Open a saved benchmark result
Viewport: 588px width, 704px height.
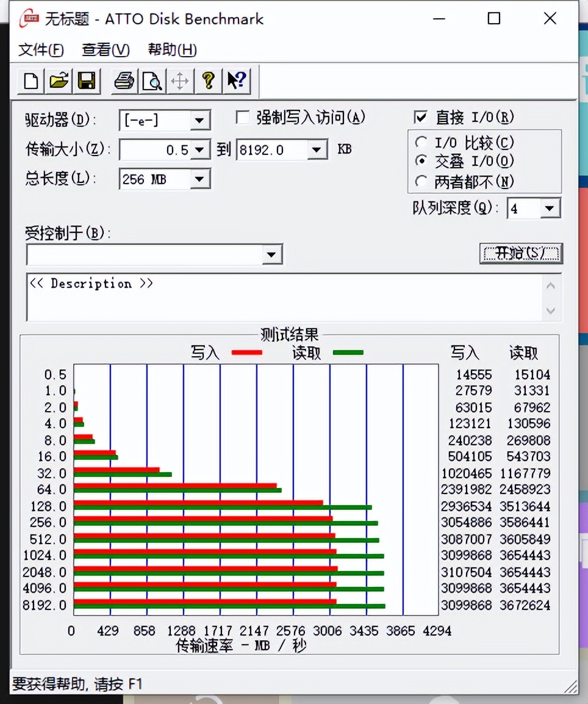(x=58, y=81)
